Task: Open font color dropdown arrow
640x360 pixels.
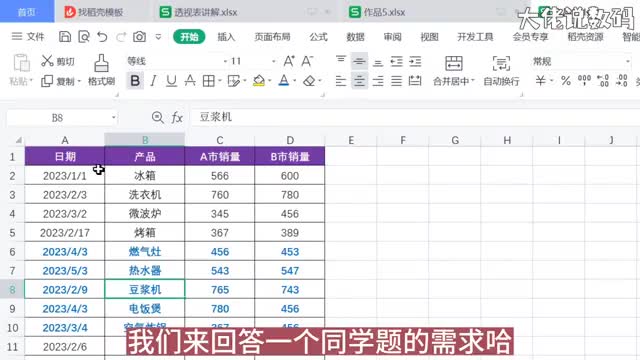Action: tap(295, 81)
